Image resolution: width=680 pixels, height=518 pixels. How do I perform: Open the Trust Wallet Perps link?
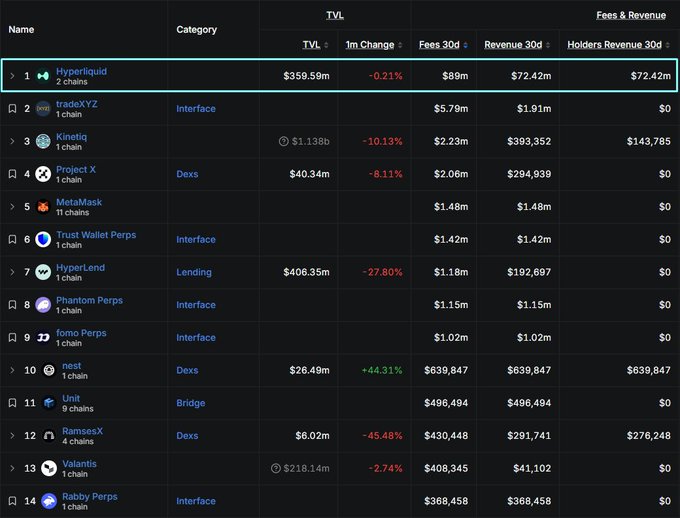tap(96, 235)
